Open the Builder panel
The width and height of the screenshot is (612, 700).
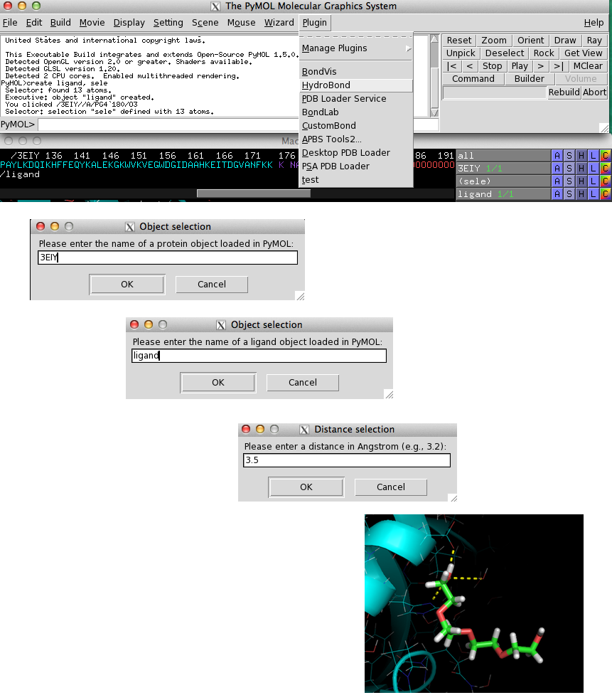[530, 79]
